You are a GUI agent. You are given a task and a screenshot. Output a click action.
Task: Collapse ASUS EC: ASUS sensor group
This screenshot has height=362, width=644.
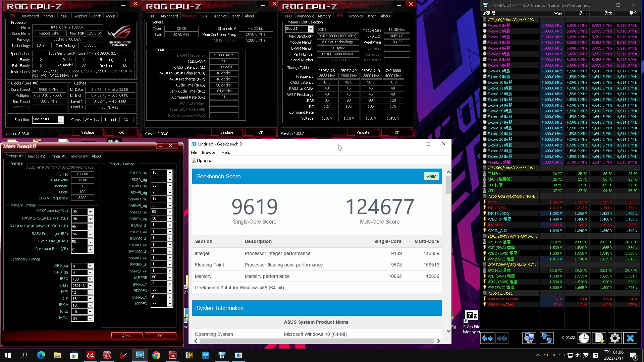(x=484, y=293)
